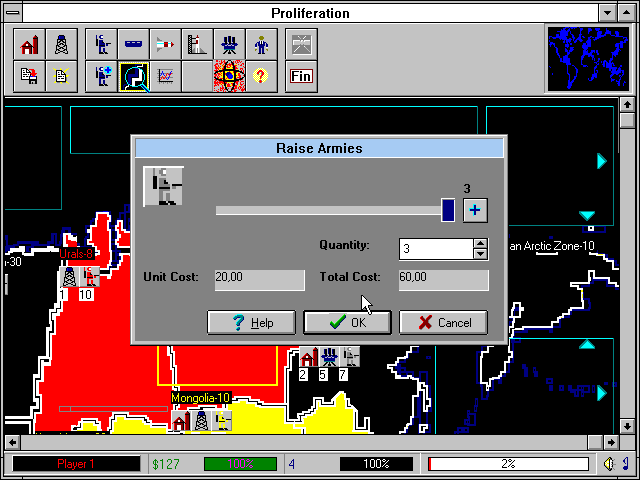Open help via yellow question mark icon
The width and height of the screenshot is (640, 480).
(261, 76)
